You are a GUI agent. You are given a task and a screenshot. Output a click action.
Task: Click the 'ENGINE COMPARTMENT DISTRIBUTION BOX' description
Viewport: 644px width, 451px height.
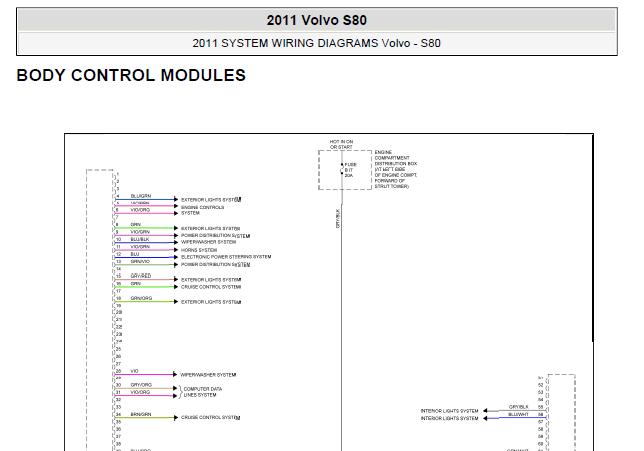pyautogui.click(x=396, y=169)
